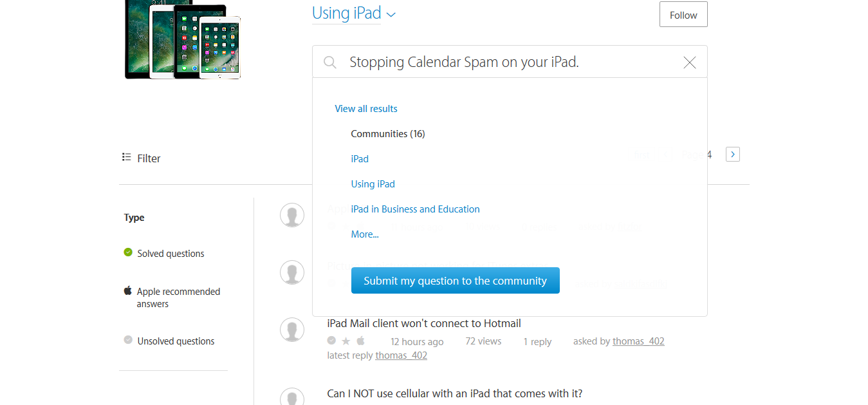Click the search magnifier icon

pyautogui.click(x=330, y=62)
